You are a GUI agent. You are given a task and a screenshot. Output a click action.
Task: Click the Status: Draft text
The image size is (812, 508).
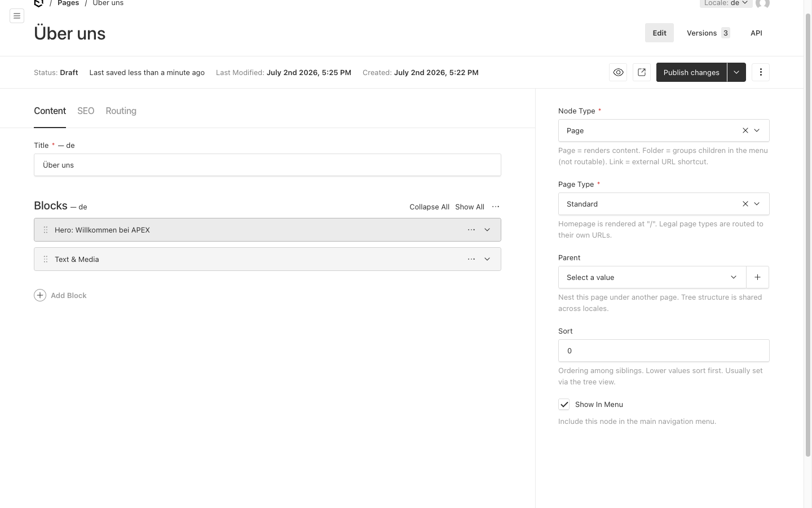point(56,72)
